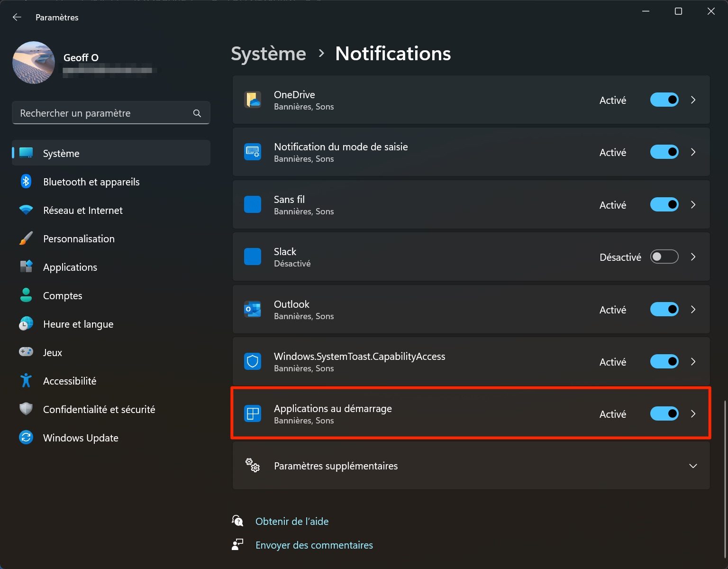This screenshot has height=569, width=728.
Task: Click the Applications au démarrage icon
Action: click(253, 414)
